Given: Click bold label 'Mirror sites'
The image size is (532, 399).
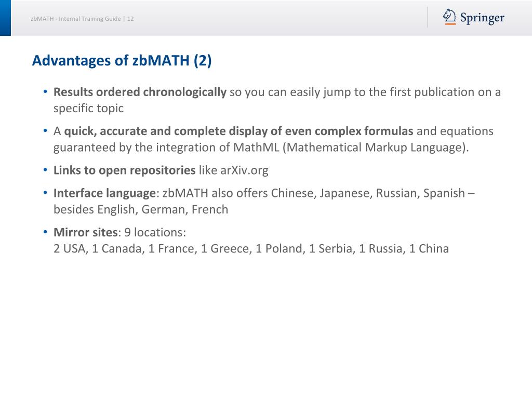Looking at the screenshot, I should (x=86, y=232).
